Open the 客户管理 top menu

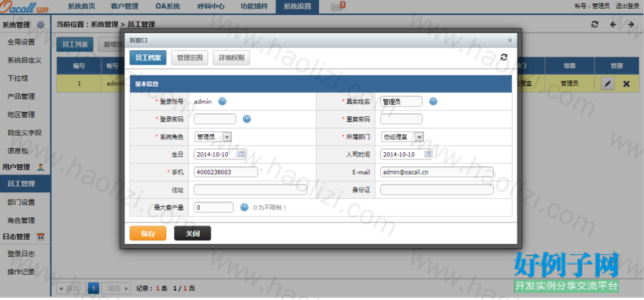pyautogui.click(x=125, y=6)
